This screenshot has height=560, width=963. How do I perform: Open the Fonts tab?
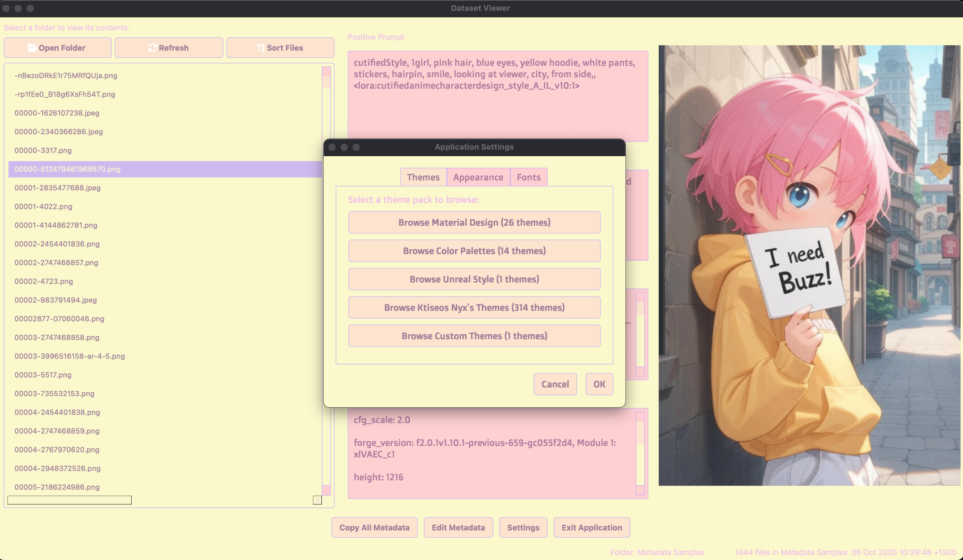528,177
